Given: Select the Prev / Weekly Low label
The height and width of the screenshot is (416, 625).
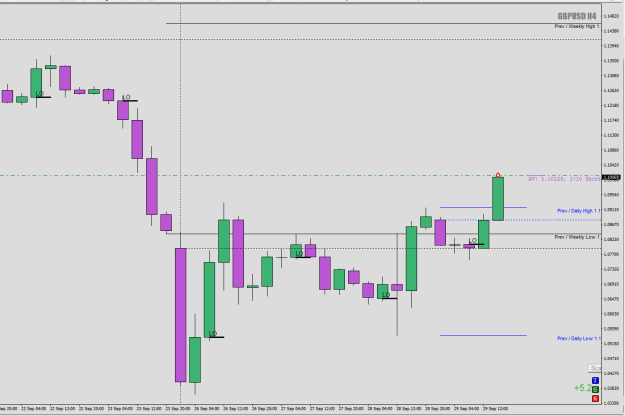Looking at the screenshot, I should tap(577, 237).
